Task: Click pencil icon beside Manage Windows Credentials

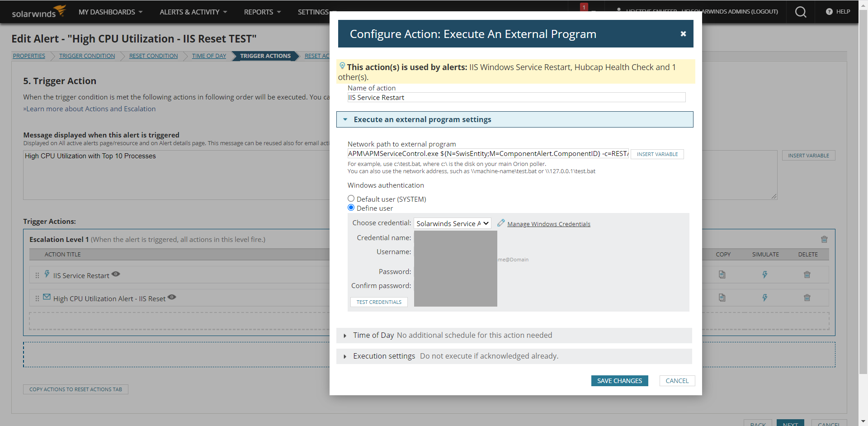Action: click(501, 223)
